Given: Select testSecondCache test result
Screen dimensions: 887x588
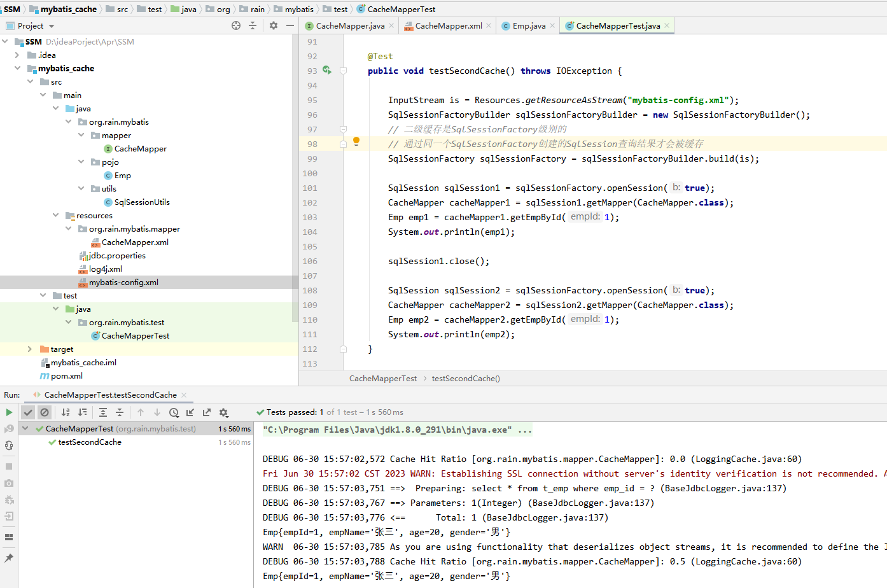Looking at the screenshot, I should tap(90, 442).
